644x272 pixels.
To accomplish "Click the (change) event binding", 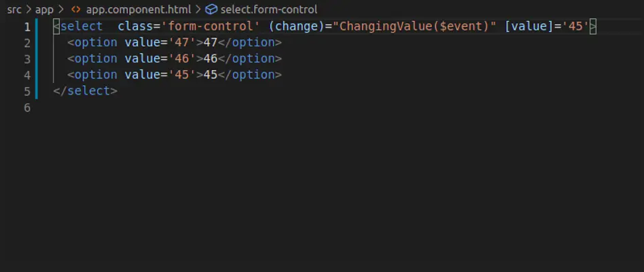I will point(296,27).
